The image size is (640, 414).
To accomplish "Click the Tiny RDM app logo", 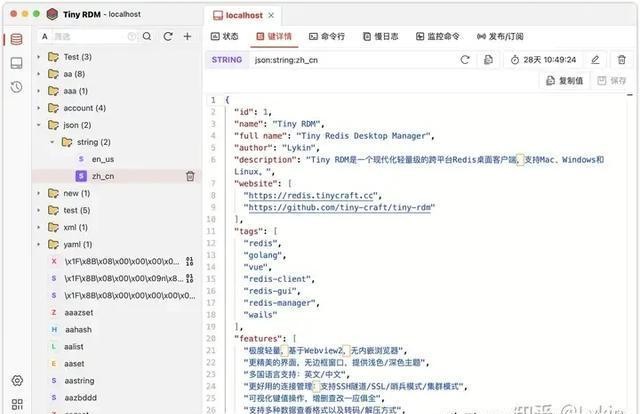I will 52,14.
